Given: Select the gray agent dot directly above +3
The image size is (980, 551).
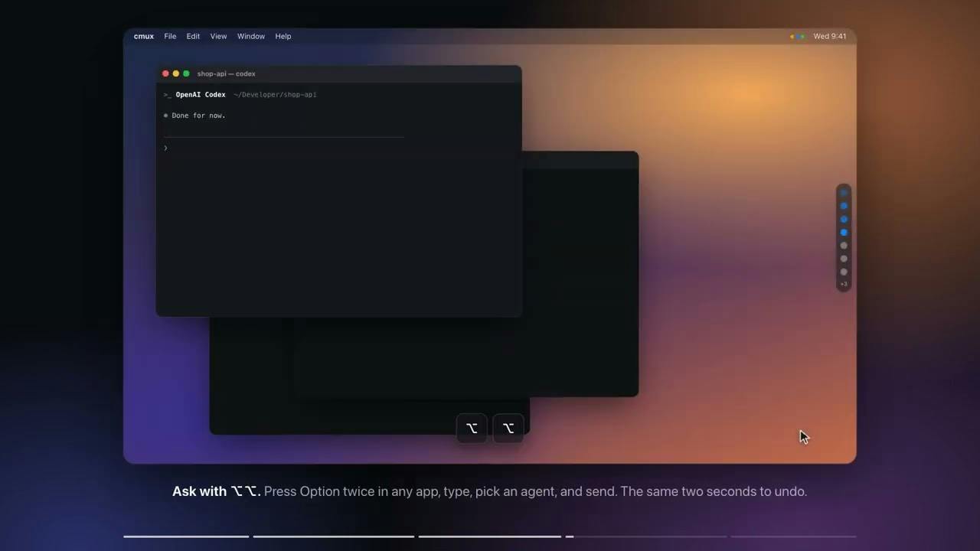Looking at the screenshot, I should point(844,272).
